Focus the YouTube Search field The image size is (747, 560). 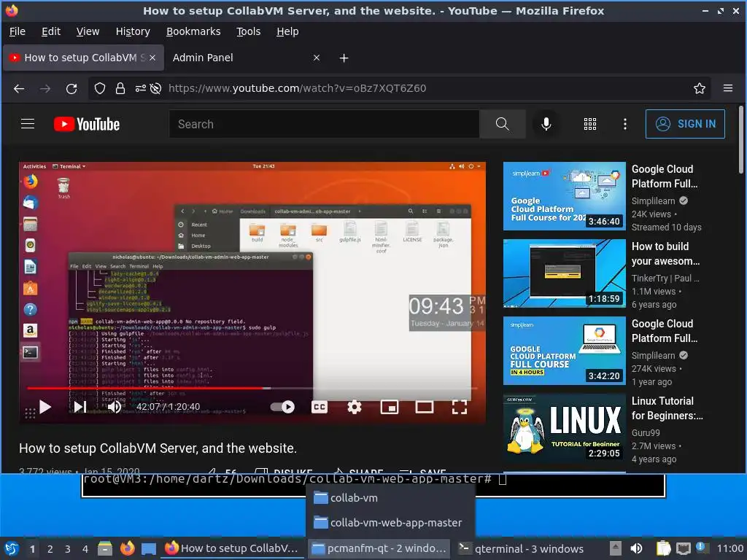(x=324, y=124)
